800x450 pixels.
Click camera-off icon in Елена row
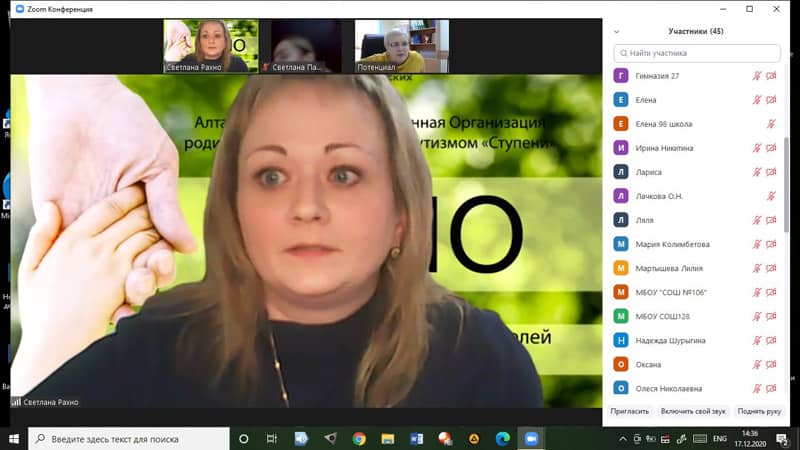click(771, 100)
